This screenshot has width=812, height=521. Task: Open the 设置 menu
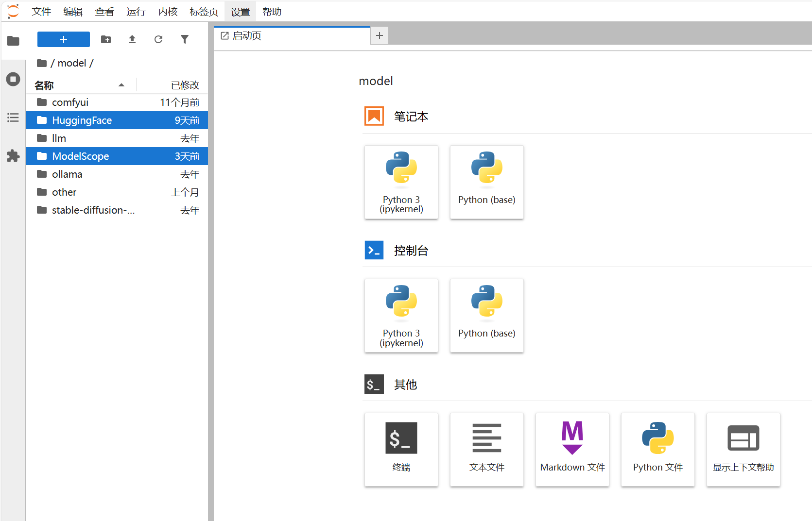tap(240, 12)
